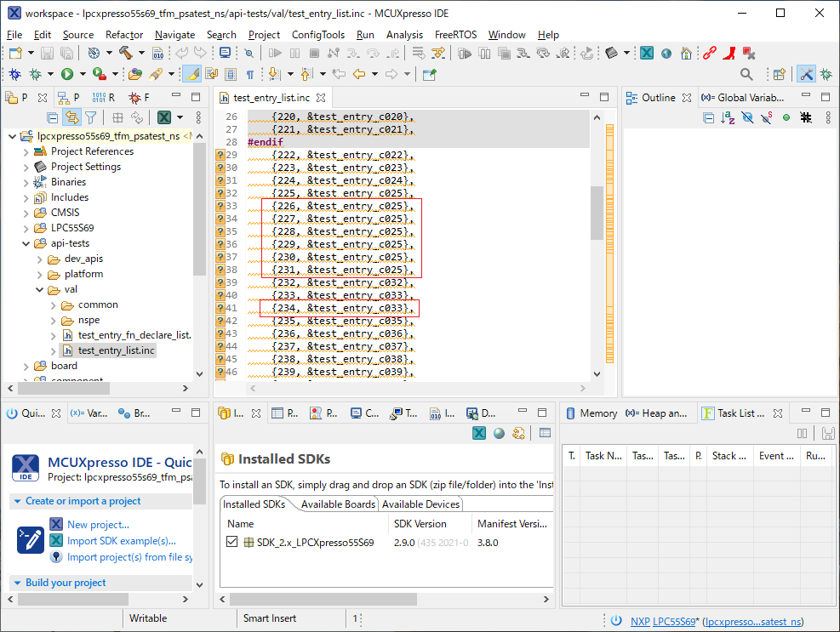Open the Refactor menu
This screenshot has width=840, height=632.
[x=123, y=34]
